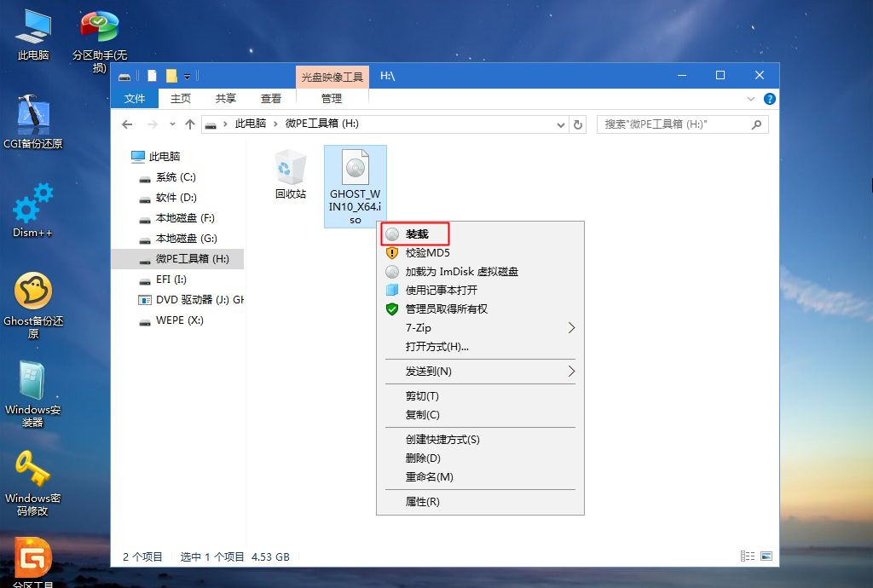Launch Ghost备份还原 tool

click(32, 290)
